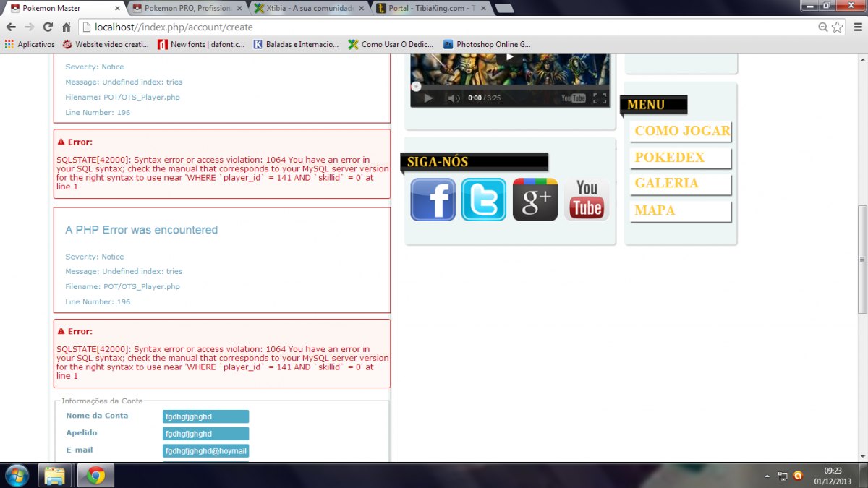This screenshot has height=488, width=868.
Task: Open the YouTube icon under Siga-Nós
Action: tap(587, 200)
